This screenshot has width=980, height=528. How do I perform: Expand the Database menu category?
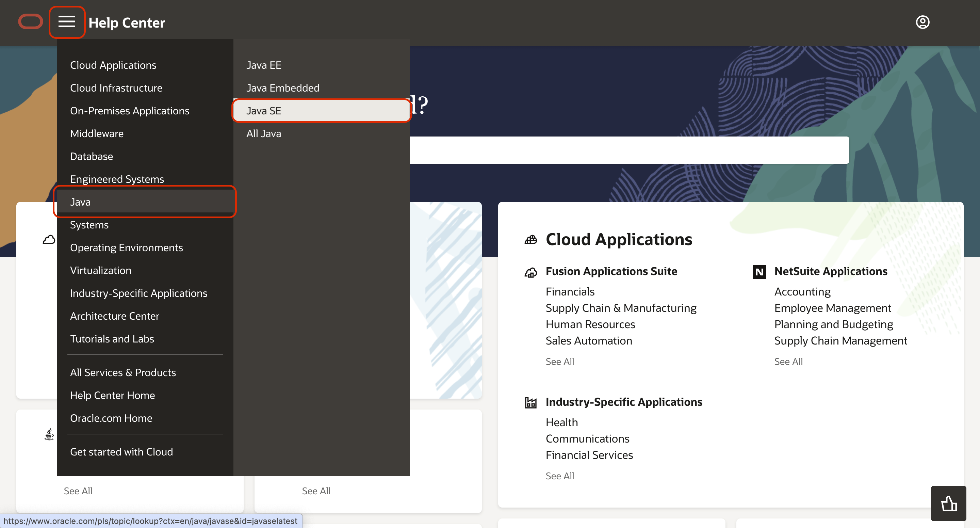point(91,157)
